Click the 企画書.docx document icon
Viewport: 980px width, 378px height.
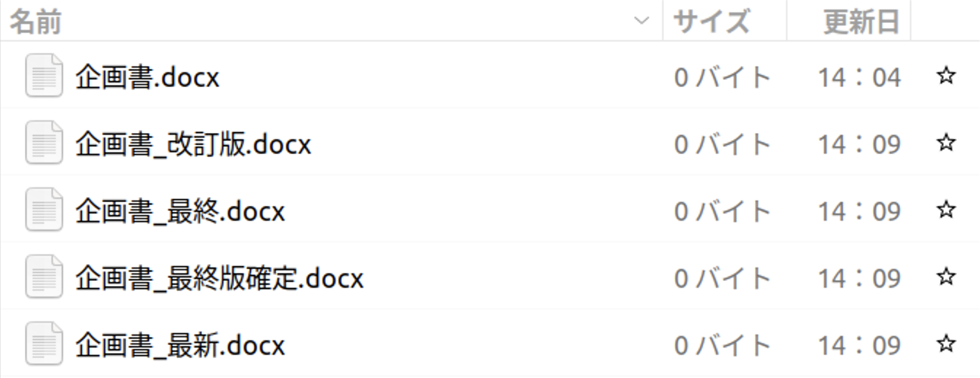coord(44,76)
